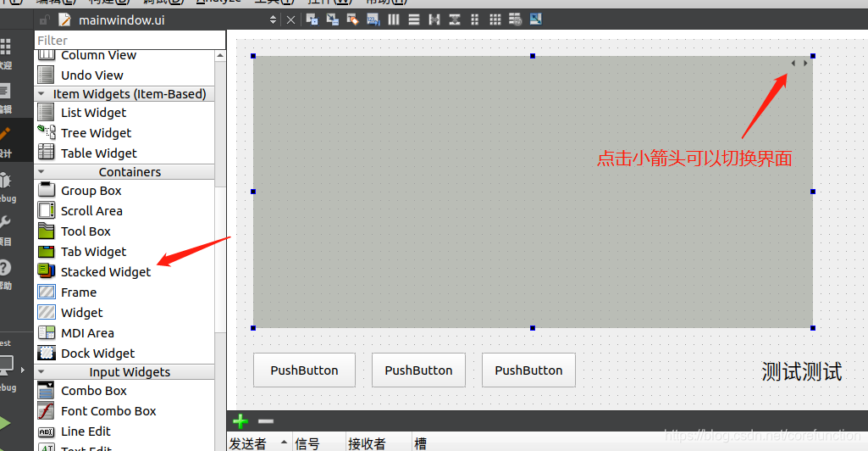Image resolution: width=868 pixels, height=451 pixels.
Task: Open the Projects mode wrench icon
Action: (6, 230)
